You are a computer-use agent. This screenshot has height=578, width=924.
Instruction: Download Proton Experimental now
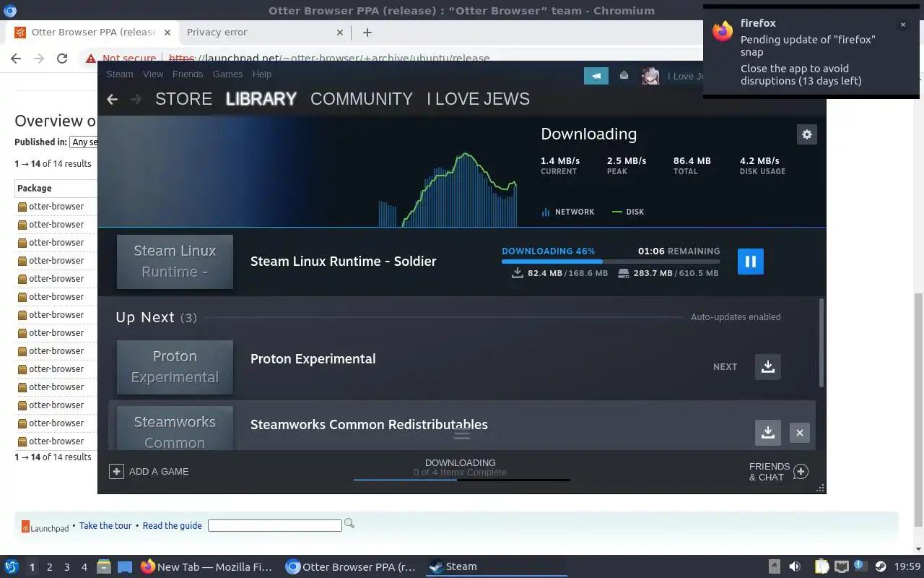click(768, 366)
